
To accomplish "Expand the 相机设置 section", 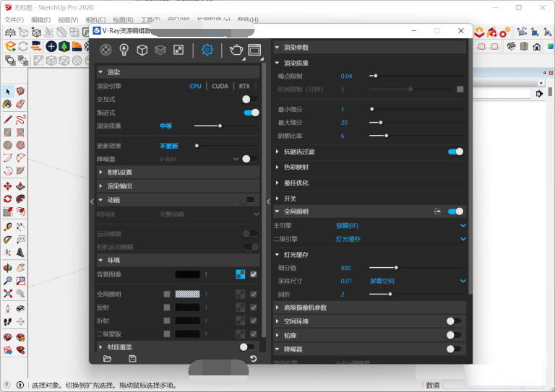I will pyautogui.click(x=100, y=172).
